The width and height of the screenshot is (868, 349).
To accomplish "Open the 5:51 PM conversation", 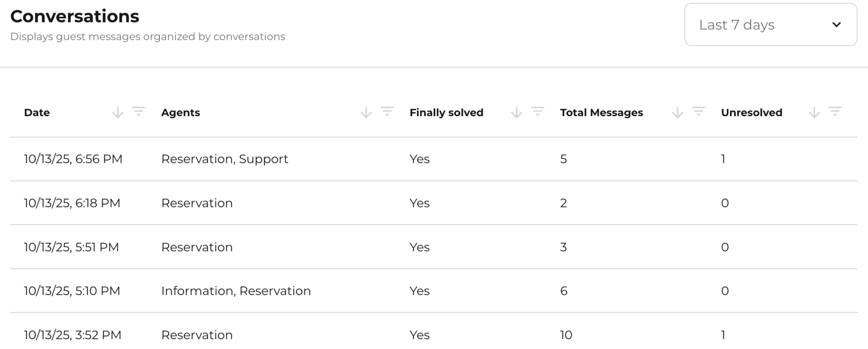I will tap(71, 247).
